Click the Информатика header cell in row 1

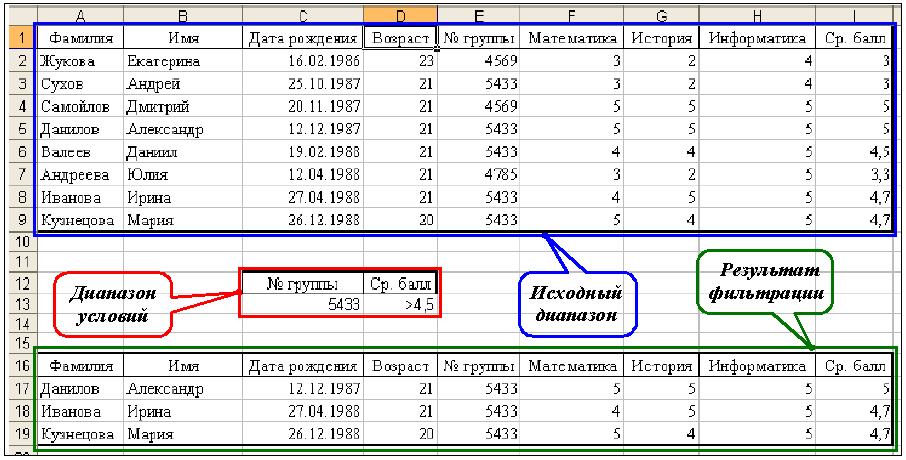point(758,38)
